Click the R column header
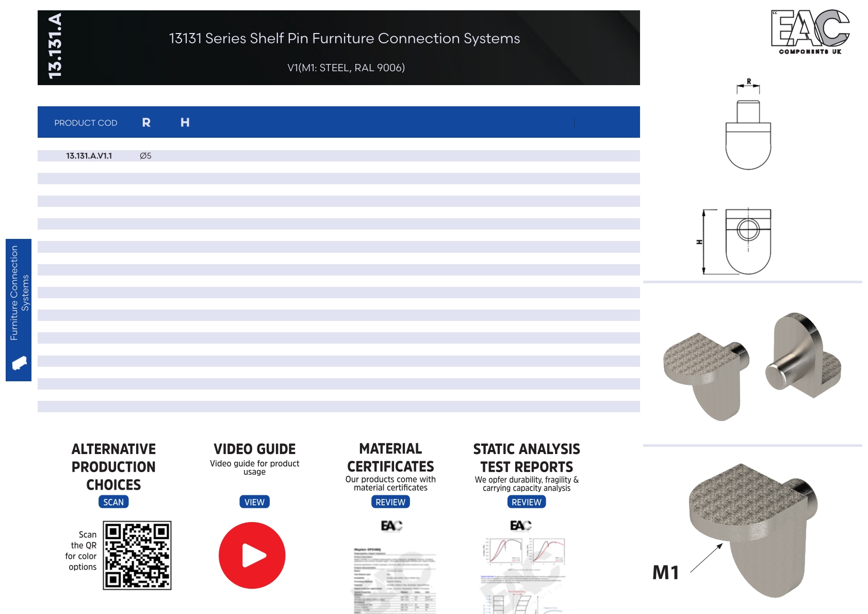The width and height of the screenshot is (868, 614). pyautogui.click(x=146, y=122)
